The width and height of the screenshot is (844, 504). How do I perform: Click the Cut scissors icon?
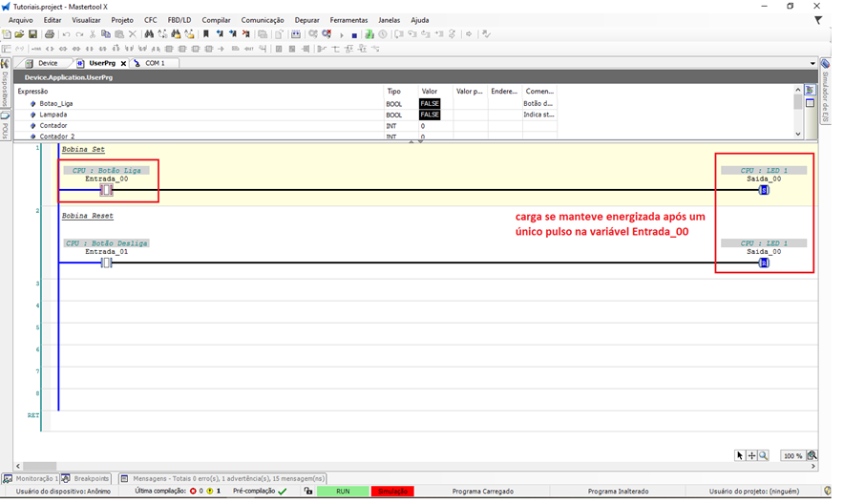pos(92,34)
